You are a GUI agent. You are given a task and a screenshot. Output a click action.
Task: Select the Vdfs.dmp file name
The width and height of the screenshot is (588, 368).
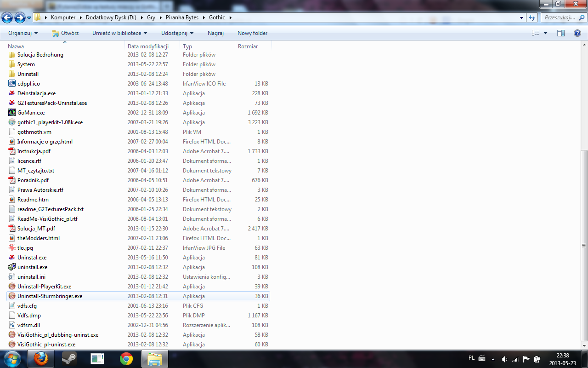point(29,316)
